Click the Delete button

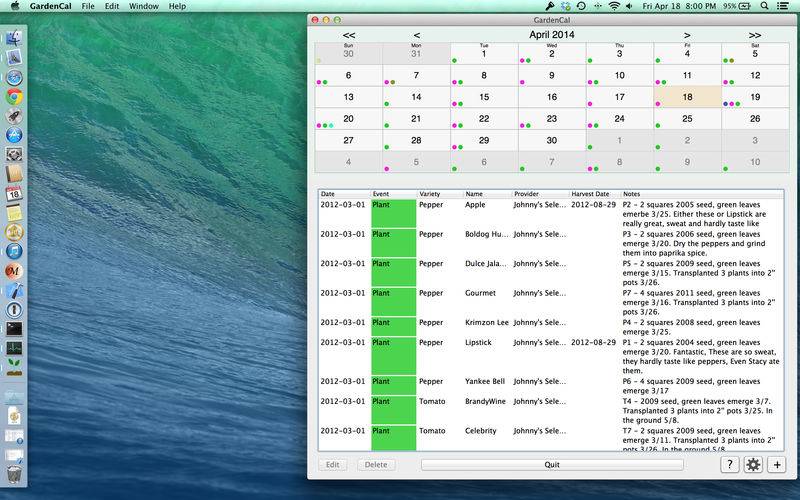(x=376, y=465)
